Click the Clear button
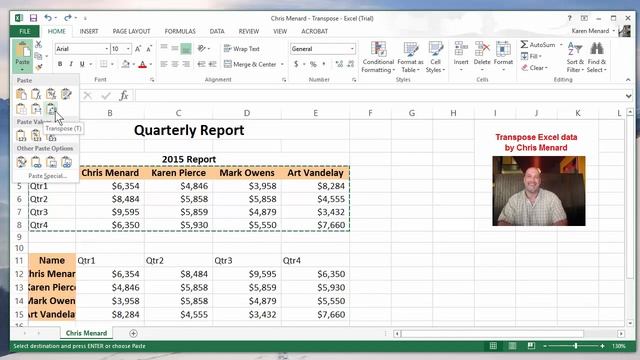The height and width of the screenshot is (360, 640). pyautogui.click(x=535, y=68)
